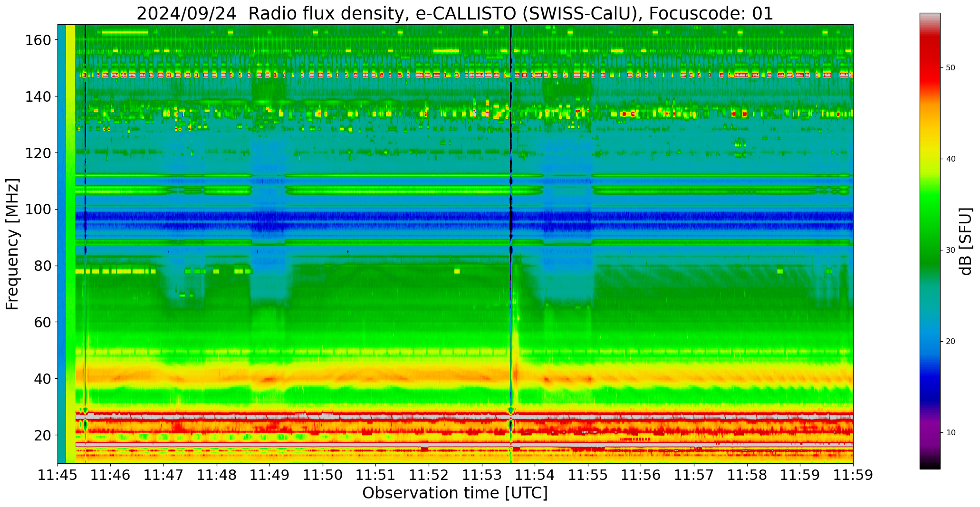Click the 11:47 time tick label
Viewport: 980px width, 507px height.
coord(164,475)
